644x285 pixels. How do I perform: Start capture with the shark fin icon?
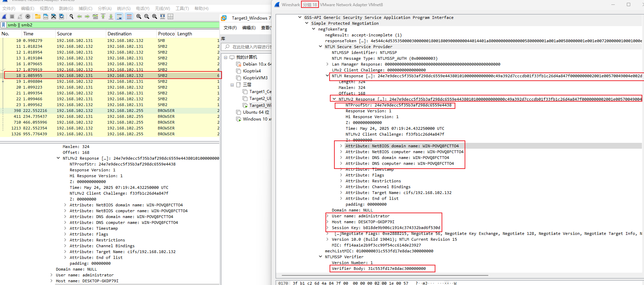4,16
